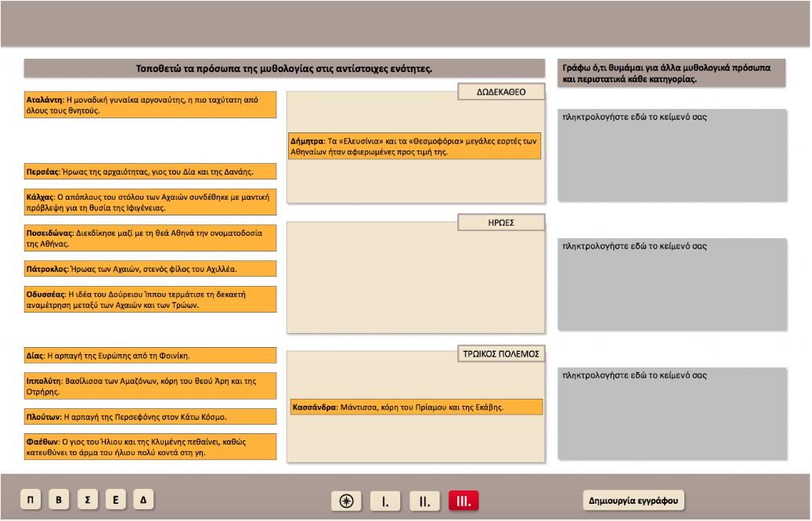Viewport: 812px width, 521px height.
Task: Go to section II.
Action: click(x=424, y=501)
